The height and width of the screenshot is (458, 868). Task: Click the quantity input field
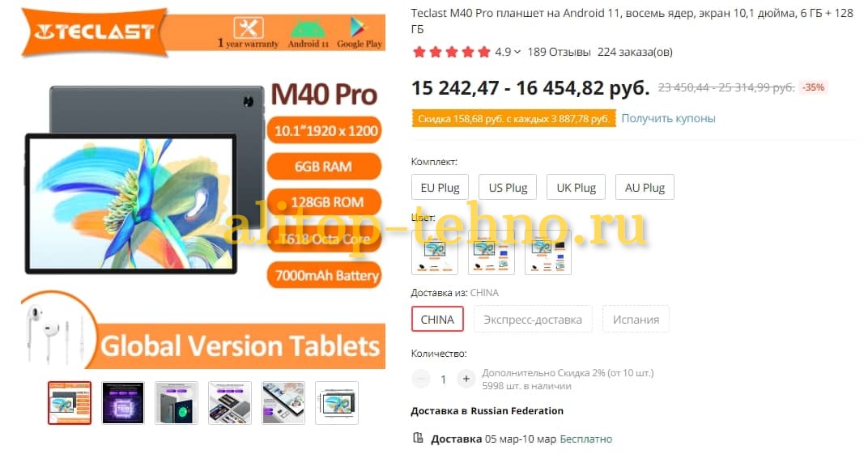tap(444, 379)
